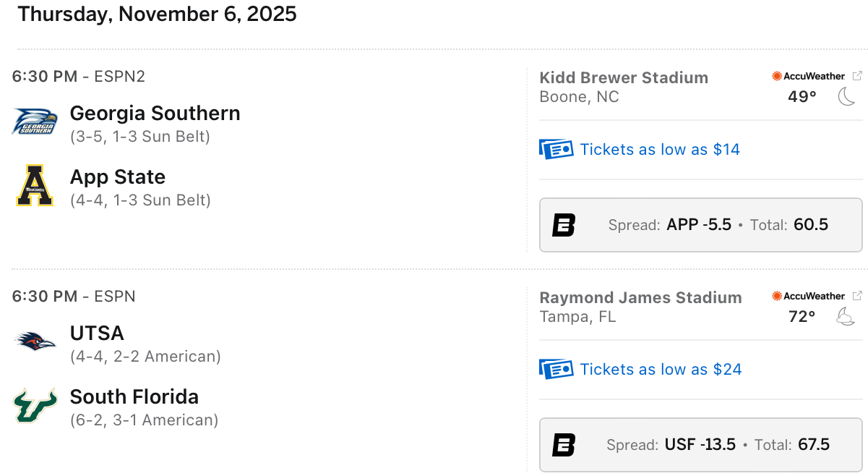Click the moon weather icon for Boone

coord(846,97)
